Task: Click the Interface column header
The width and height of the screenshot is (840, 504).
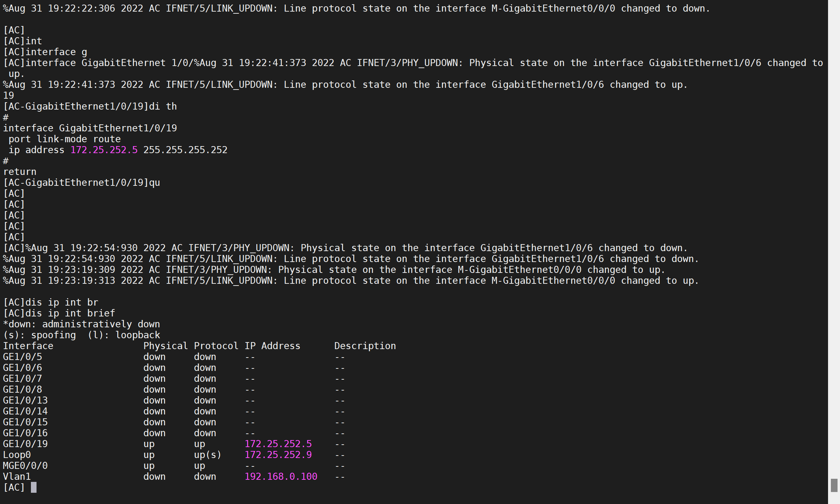Action: pyautogui.click(x=28, y=346)
